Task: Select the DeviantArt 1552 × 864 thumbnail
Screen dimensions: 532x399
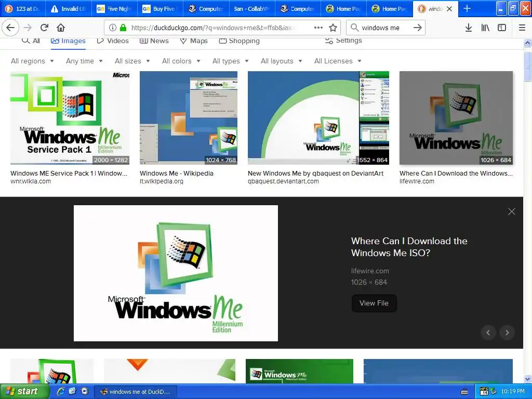Action: coord(318,118)
